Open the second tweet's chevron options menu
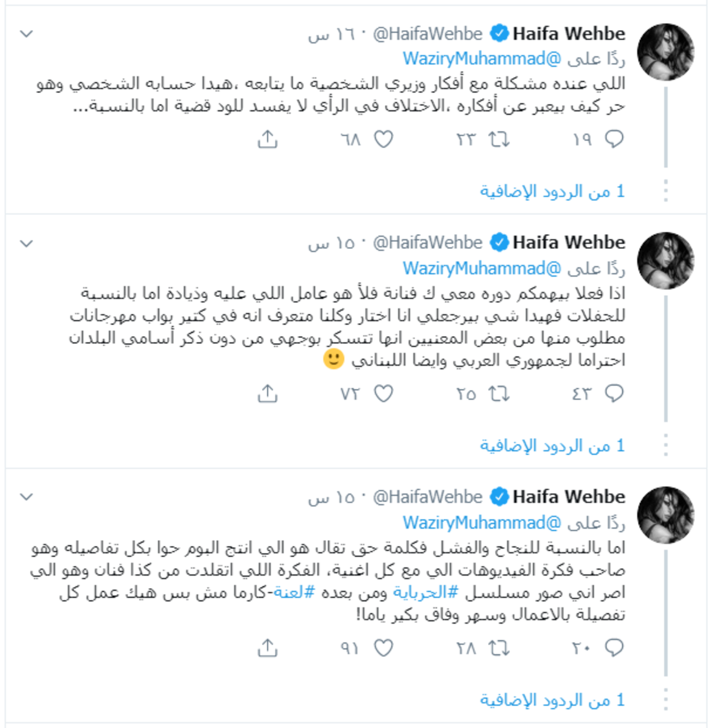Viewport: 711px width, 728px height. [x=27, y=243]
